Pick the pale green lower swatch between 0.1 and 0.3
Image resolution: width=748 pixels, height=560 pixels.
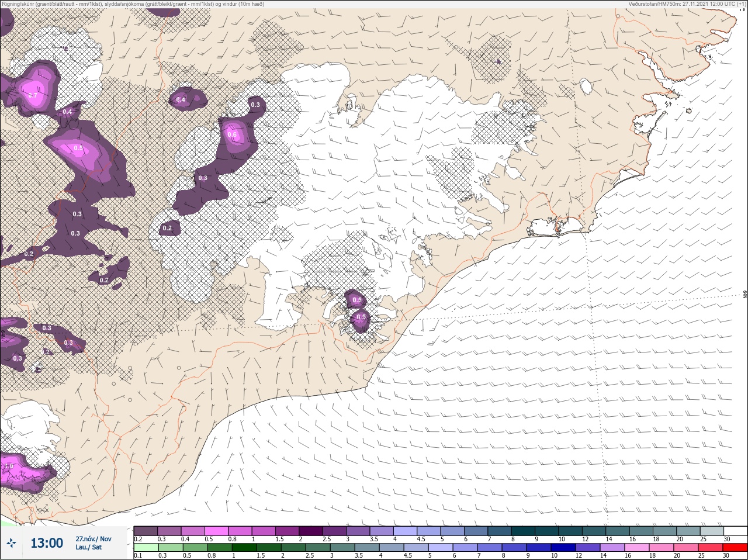(146, 548)
